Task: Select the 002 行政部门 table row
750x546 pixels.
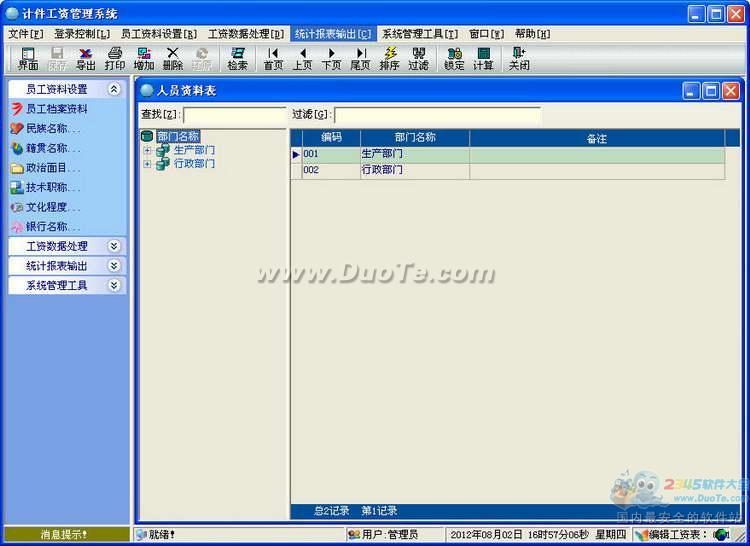Action: click(x=400, y=170)
